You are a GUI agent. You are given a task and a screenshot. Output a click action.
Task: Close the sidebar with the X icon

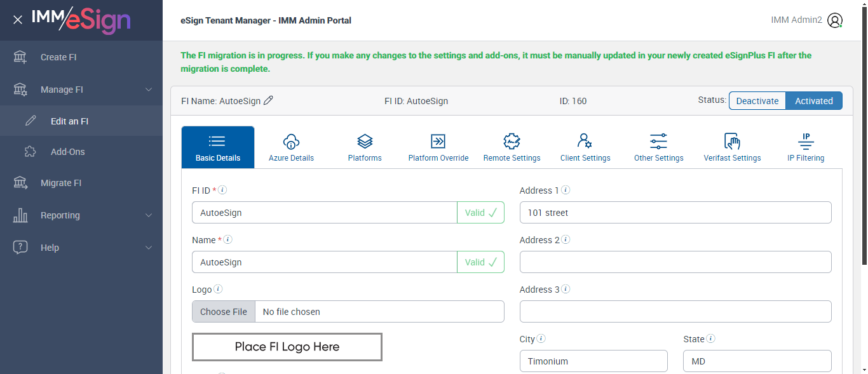[18, 20]
